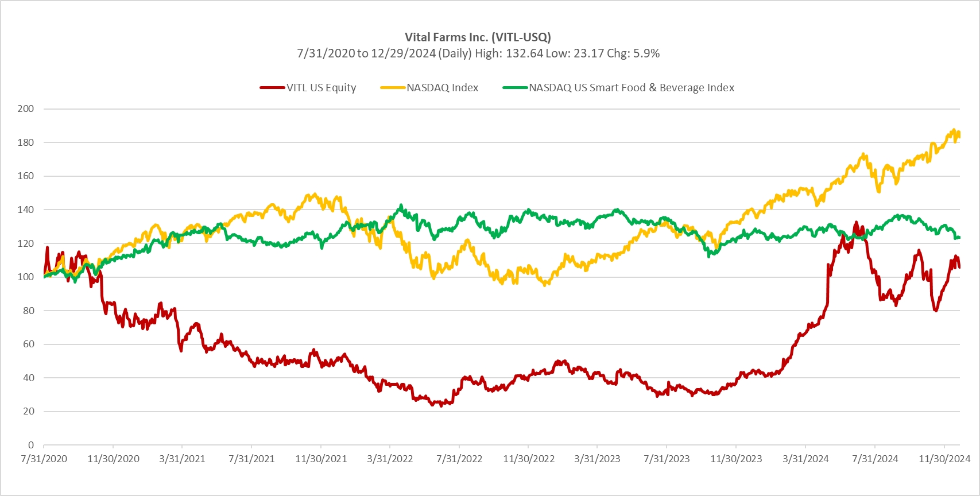
Task: Select the 11/30/2024 date label
Action: tap(944, 459)
